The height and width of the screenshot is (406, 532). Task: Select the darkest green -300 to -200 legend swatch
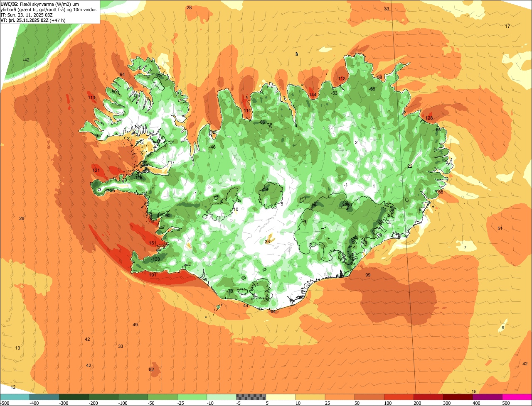point(74,397)
